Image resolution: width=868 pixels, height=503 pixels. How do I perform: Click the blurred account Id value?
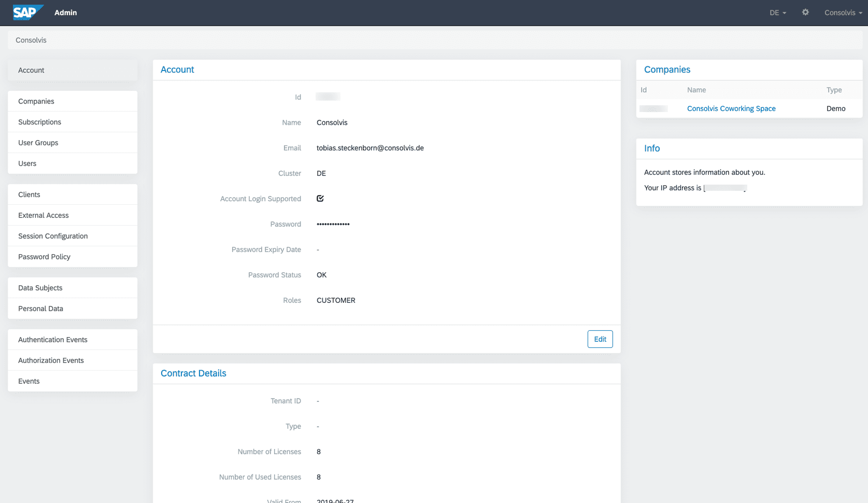click(x=328, y=96)
